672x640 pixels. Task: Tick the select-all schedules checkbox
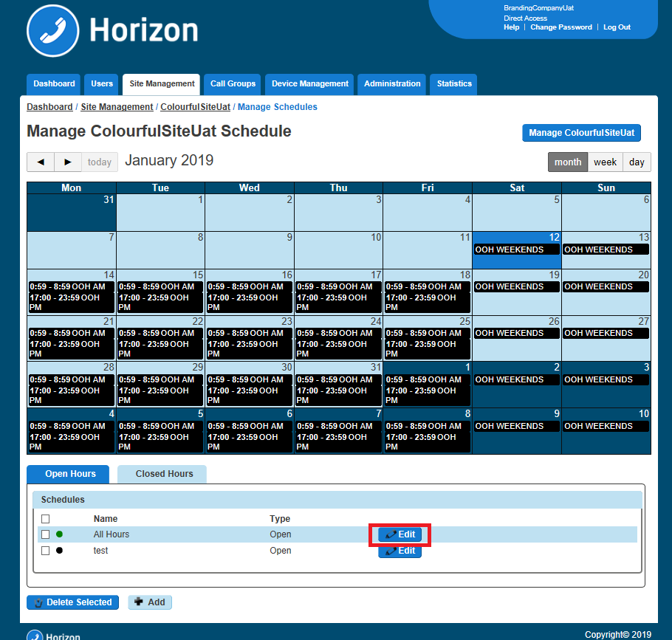(x=46, y=519)
